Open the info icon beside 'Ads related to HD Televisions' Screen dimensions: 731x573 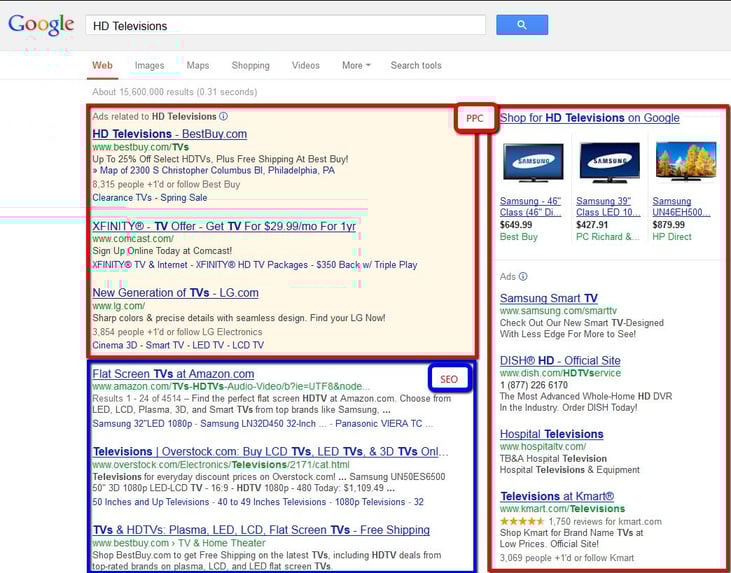(x=224, y=116)
